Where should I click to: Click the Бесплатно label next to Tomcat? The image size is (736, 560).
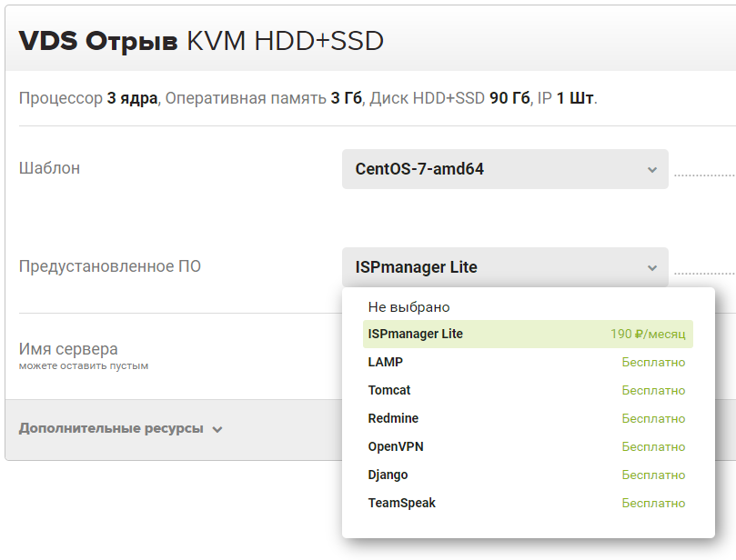coord(653,390)
